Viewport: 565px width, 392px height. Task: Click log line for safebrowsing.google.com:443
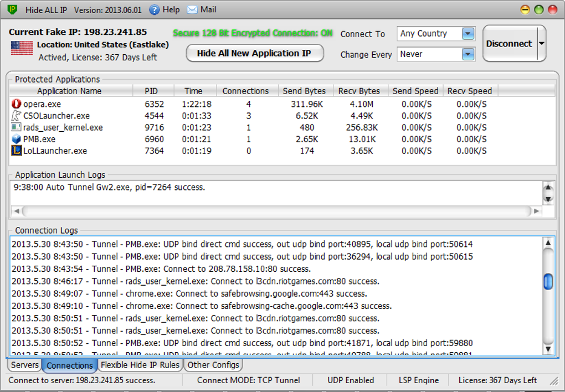pyautogui.click(x=189, y=293)
